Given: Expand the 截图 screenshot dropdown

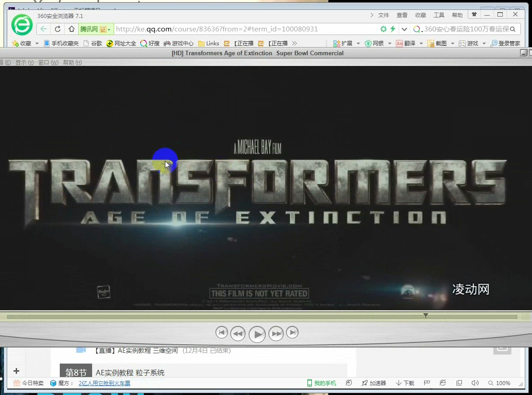Looking at the screenshot, I should 452,44.
